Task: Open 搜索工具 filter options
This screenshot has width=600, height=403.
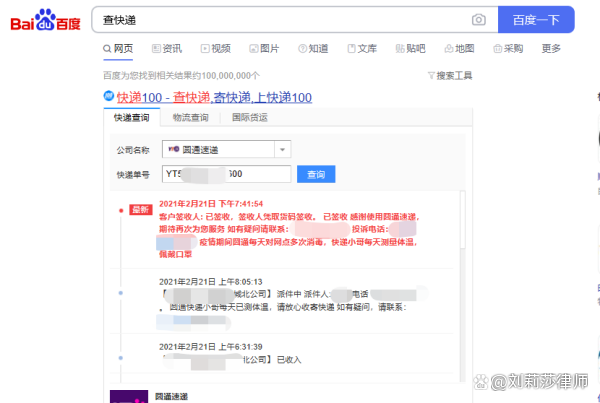Action: [450, 76]
